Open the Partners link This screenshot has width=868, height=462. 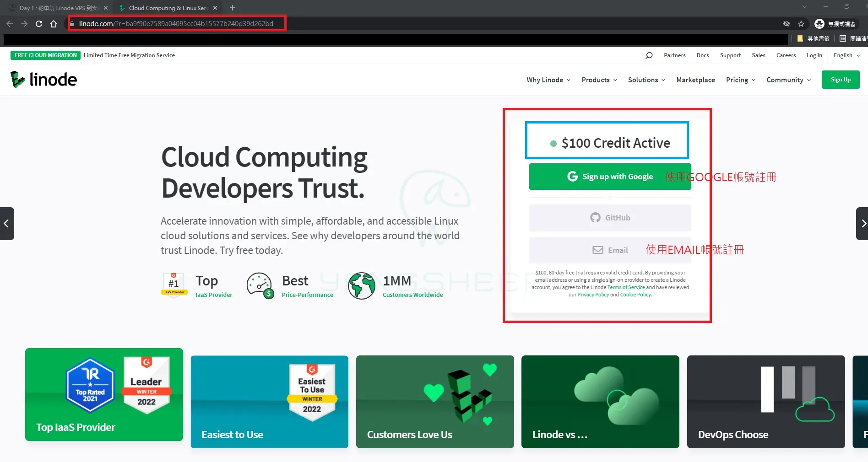pos(674,55)
